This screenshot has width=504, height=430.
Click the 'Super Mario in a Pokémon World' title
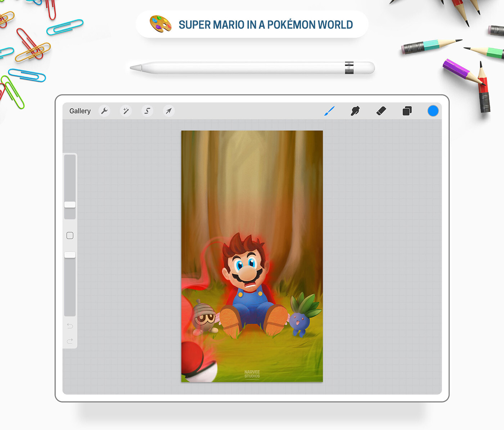pyautogui.click(x=266, y=24)
